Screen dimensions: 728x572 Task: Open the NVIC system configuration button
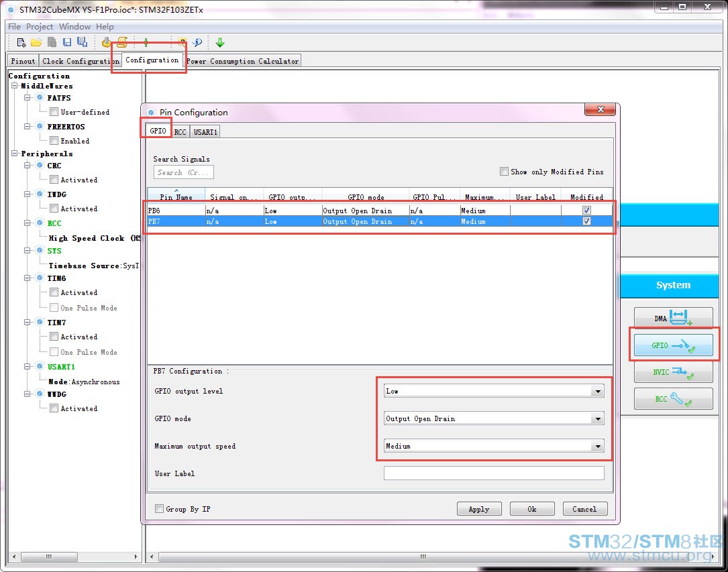tap(673, 372)
